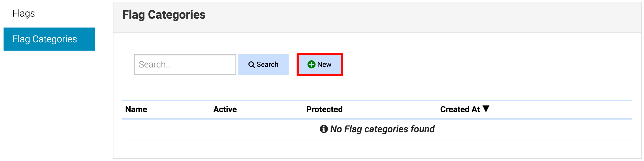Click the 'New' text label

click(x=324, y=65)
